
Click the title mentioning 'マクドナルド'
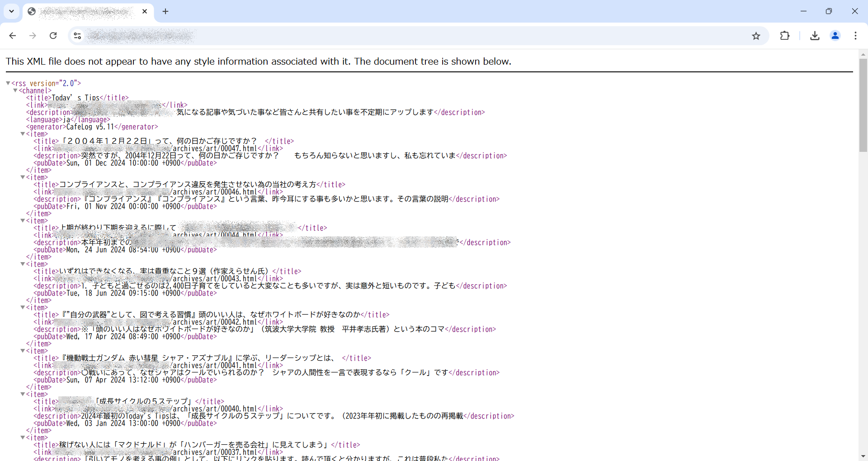tap(195, 445)
